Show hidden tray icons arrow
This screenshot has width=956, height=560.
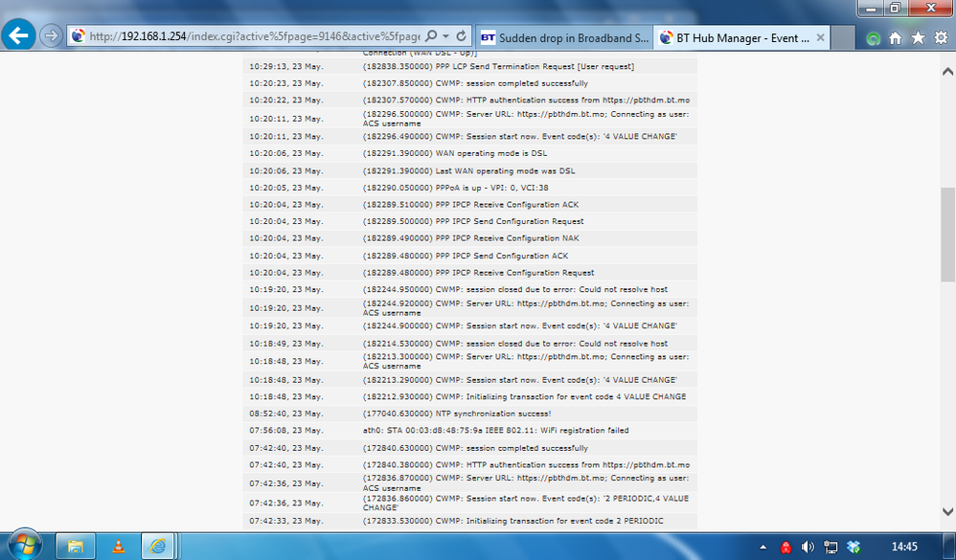click(x=763, y=547)
